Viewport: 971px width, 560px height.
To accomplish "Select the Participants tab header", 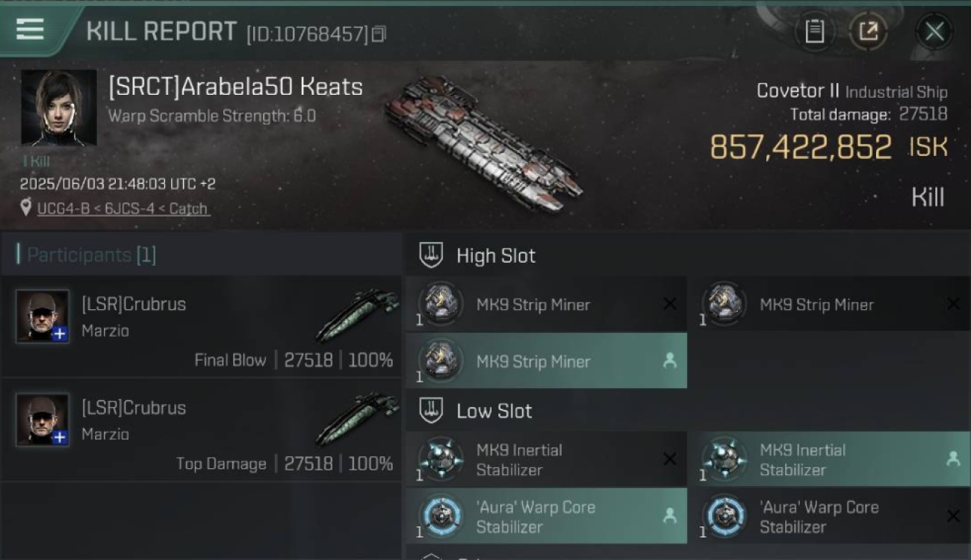I will pyautogui.click(x=87, y=255).
